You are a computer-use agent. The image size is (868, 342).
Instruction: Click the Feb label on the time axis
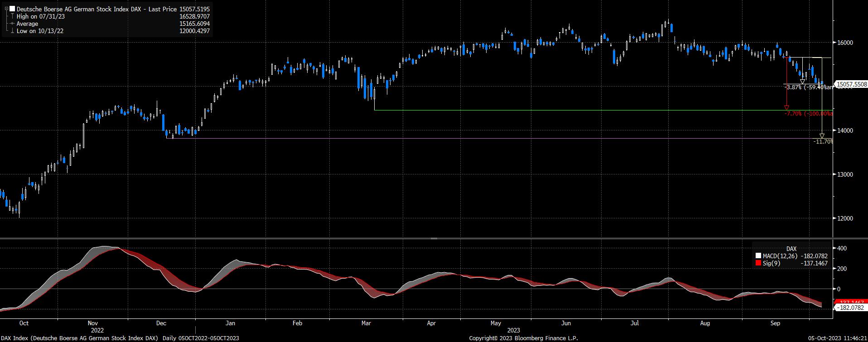297,323
